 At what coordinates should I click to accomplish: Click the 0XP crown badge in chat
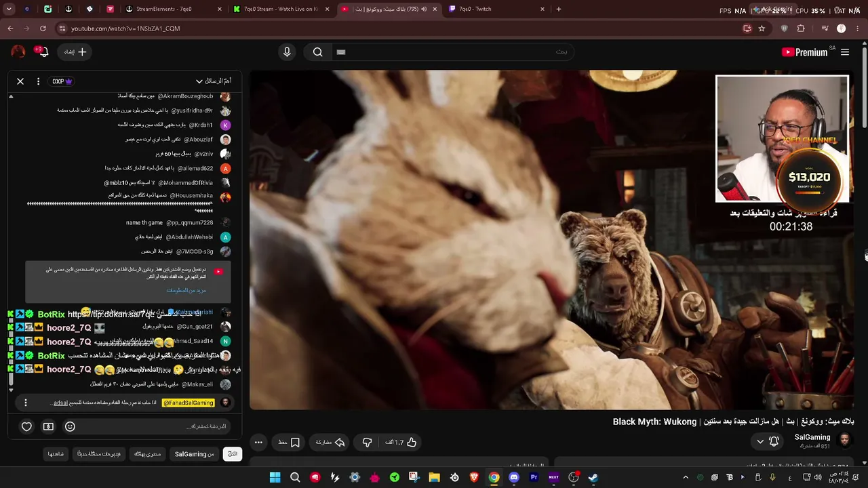[x=62, y=81]
